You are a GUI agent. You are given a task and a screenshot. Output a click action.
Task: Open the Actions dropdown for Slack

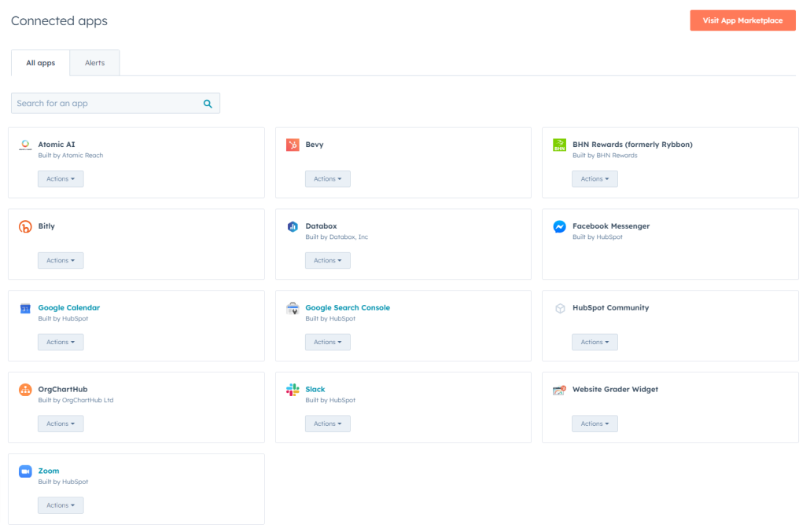pos(327,424)
